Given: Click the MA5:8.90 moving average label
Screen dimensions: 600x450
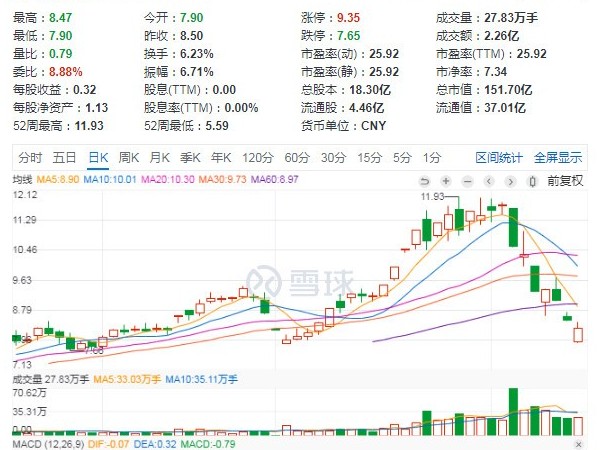Looking at the screenshot, I should tap(58, 179).
